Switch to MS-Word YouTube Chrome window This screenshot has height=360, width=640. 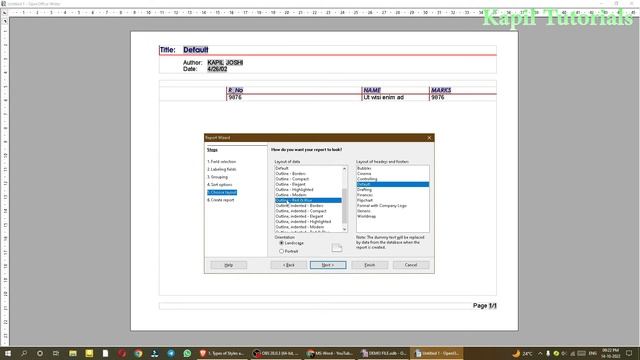coord(329,353)
